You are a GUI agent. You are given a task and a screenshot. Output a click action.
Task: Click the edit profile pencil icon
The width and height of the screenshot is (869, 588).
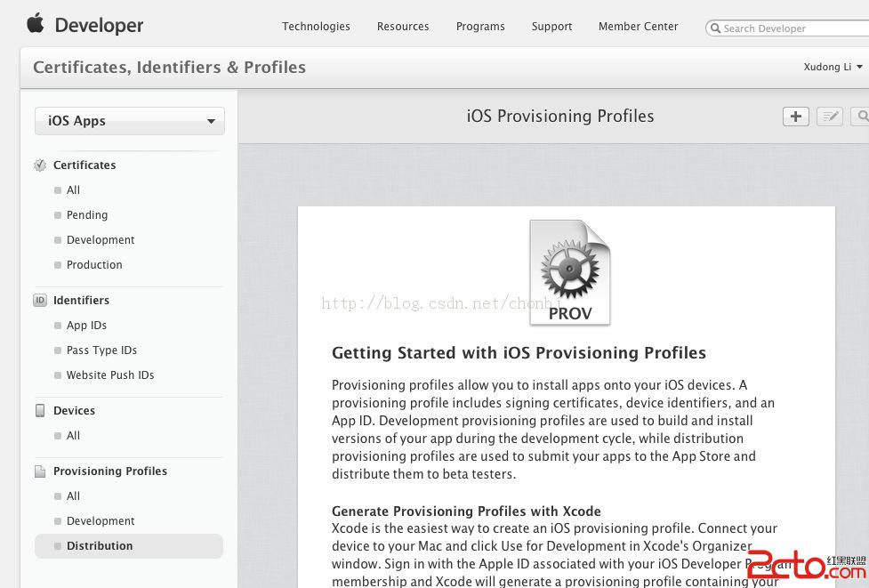click(x=829, y=117)
